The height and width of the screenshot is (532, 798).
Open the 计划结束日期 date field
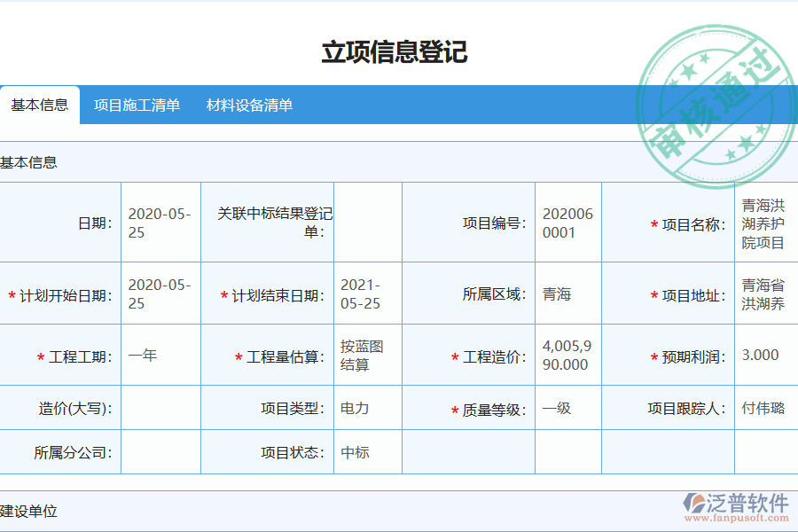tap(366, 293)
